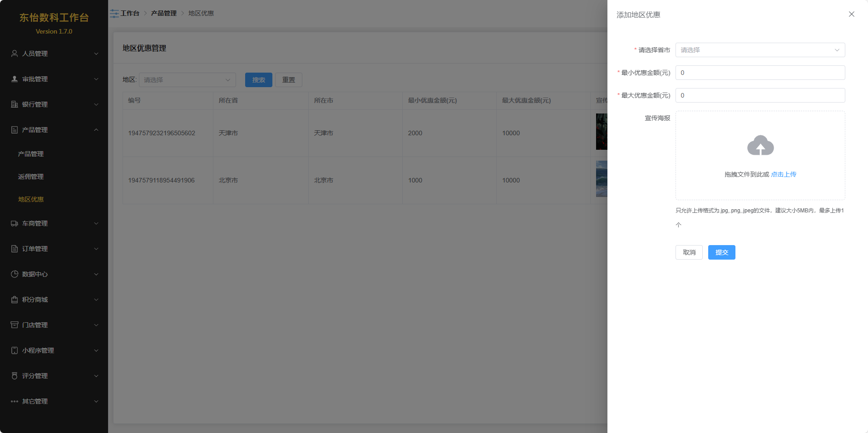Toggle sidebar with the collapse icon
The width and height of the screenshot is (868, 433).
coord(114,14)
